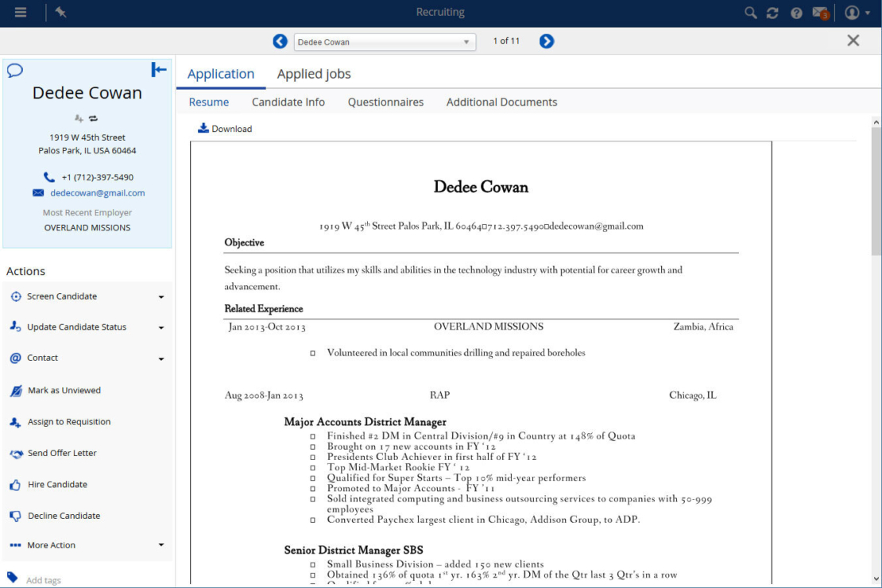Click the dedecowan@gmail.com email link
The height and width of the screenshot is (588, 882).
click(x=97, y=192)
